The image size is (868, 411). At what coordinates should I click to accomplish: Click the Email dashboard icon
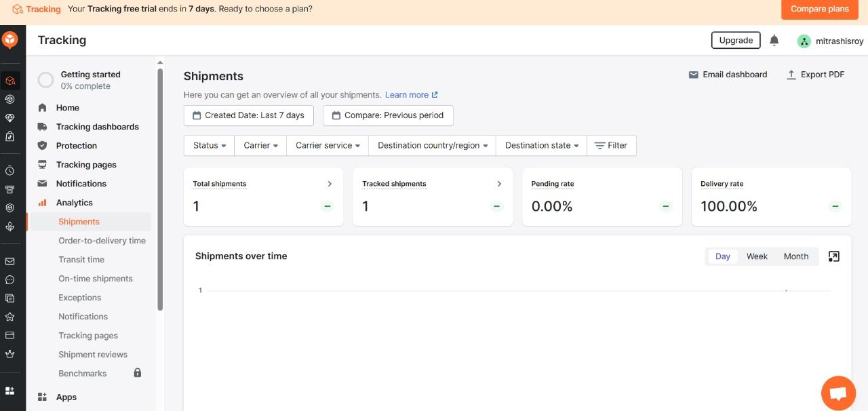pyautogui.click(x=694, y=75)
